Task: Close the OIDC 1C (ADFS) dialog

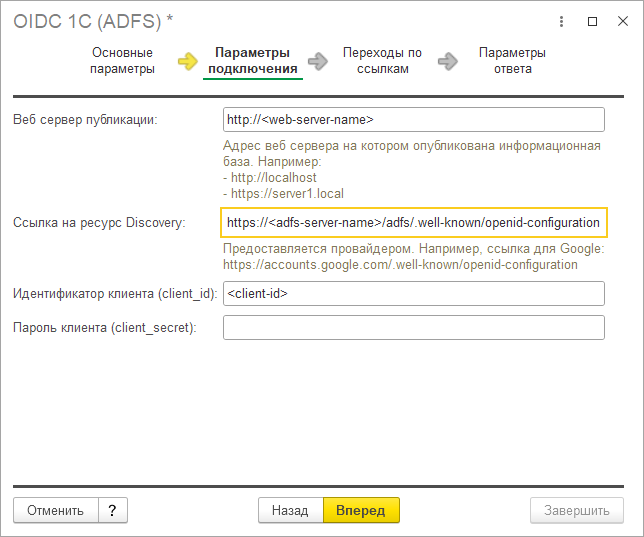Action: click(623, 21)
